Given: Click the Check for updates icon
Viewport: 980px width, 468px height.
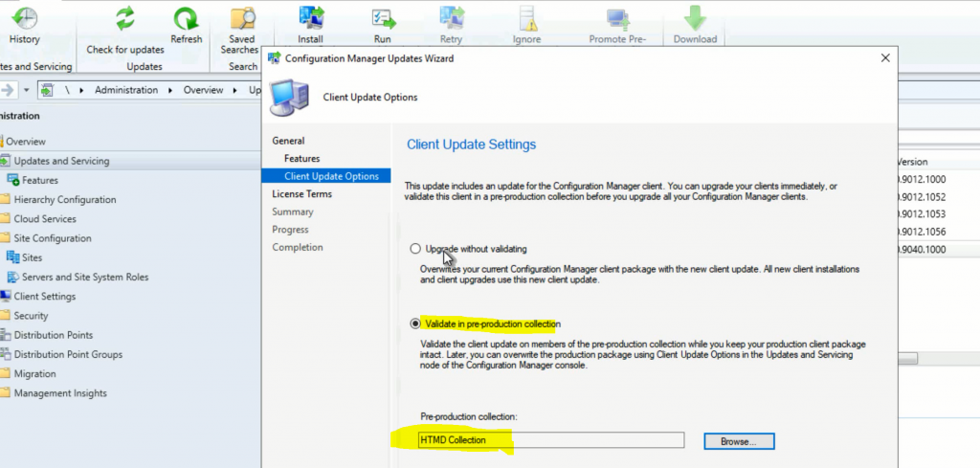Looking at the screenshot, I should (125, 18).
